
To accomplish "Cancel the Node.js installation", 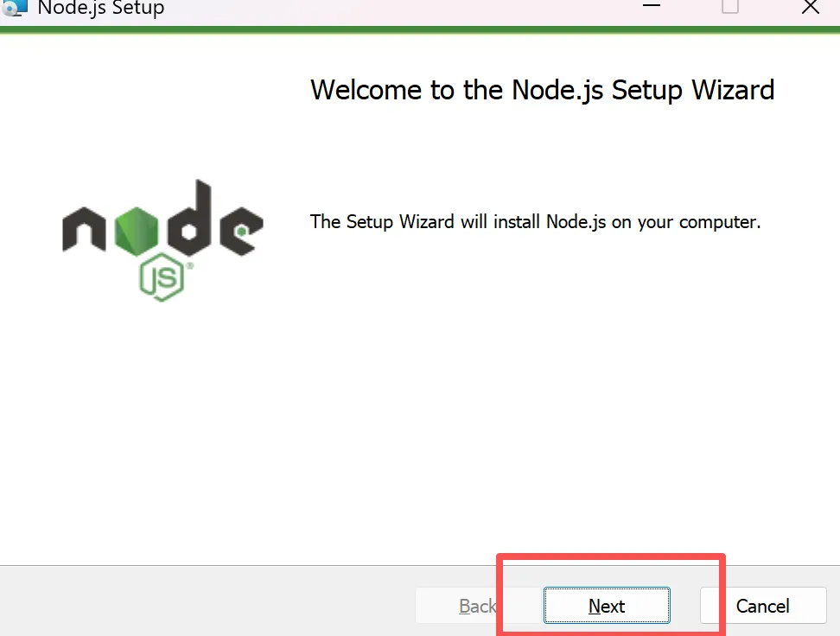I will (763, 606).
